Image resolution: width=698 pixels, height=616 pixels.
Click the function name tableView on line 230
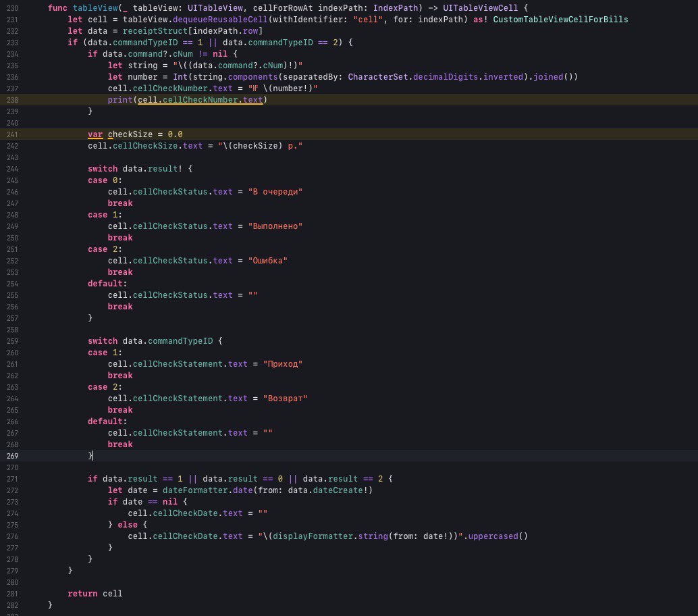coord(95,8)
